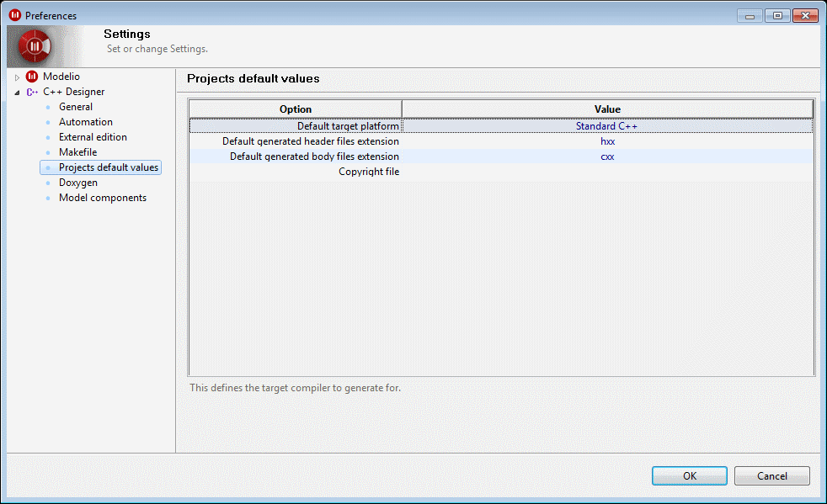Close the Preferences window
This screenshot has width=827, height=504.
tap(805, 16)
